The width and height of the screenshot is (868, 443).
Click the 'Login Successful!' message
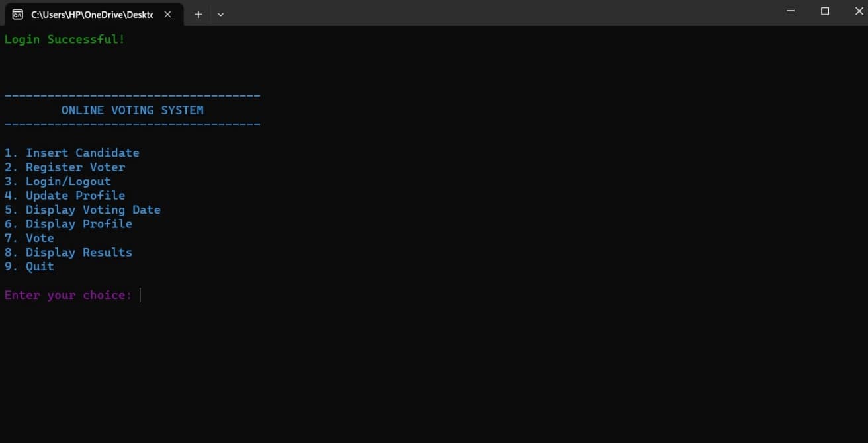point(64,39)
